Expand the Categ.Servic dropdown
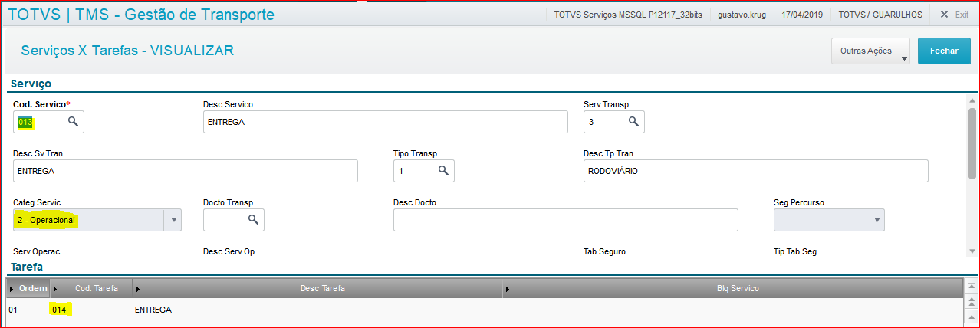Image resolution: width=980 pixels, height=328 pixels. [174, 221]
